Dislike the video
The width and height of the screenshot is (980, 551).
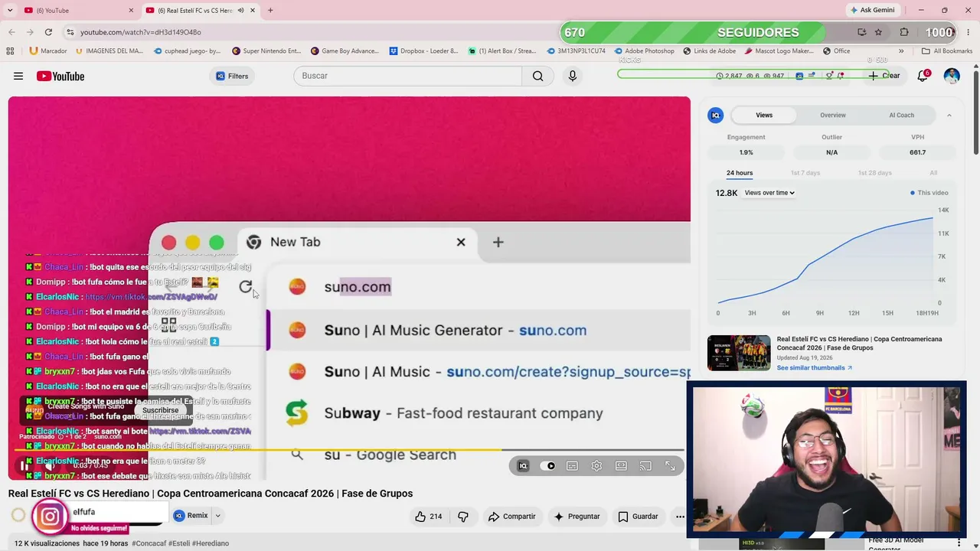[x=463, y=517]
